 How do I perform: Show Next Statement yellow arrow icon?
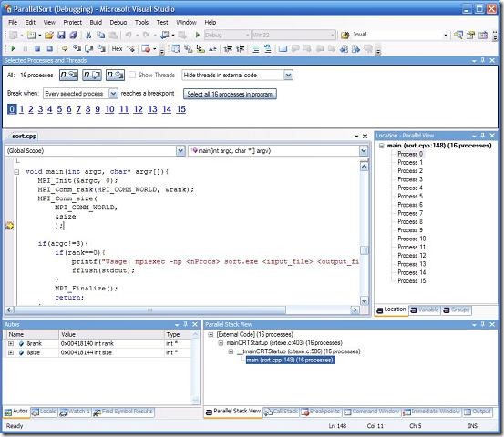pyautogui.click(x=65, y=49)
